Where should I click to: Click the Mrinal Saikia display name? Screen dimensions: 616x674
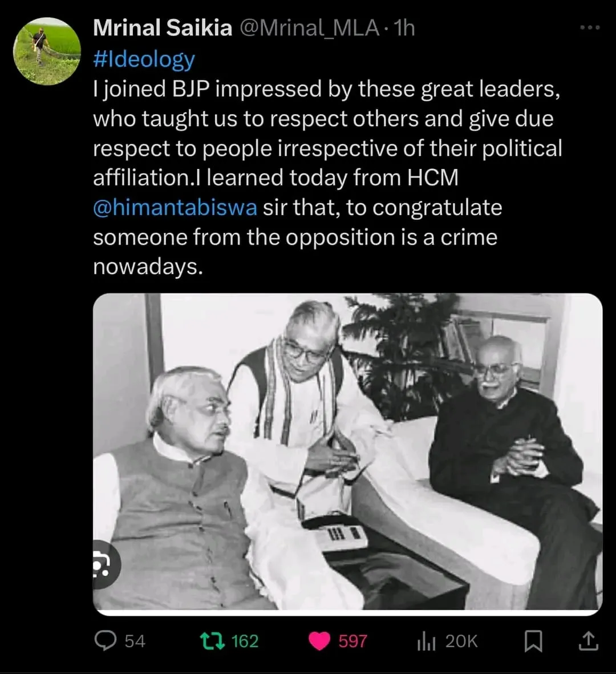[163, 28]
